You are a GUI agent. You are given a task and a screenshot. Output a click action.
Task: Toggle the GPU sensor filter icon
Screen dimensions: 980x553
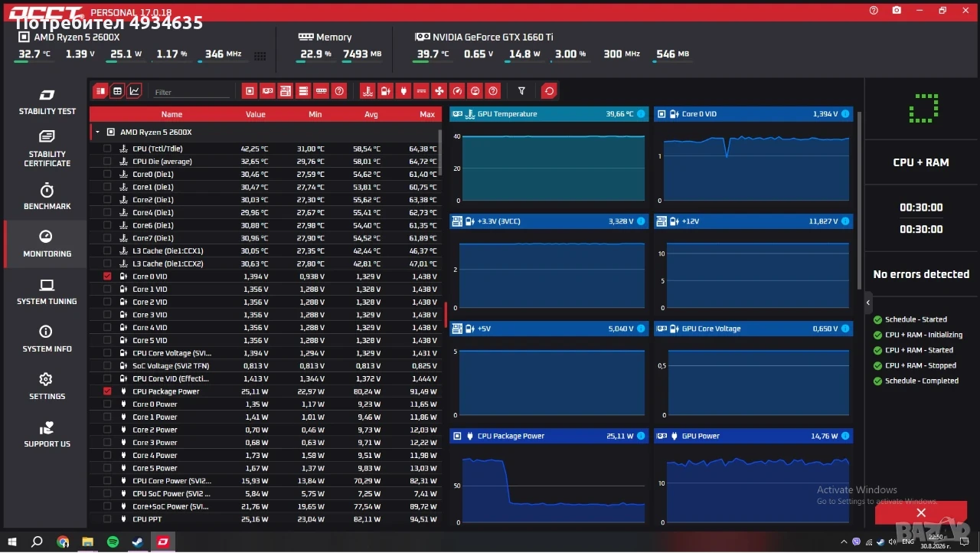pyautogui.click(x=267, y=91)
